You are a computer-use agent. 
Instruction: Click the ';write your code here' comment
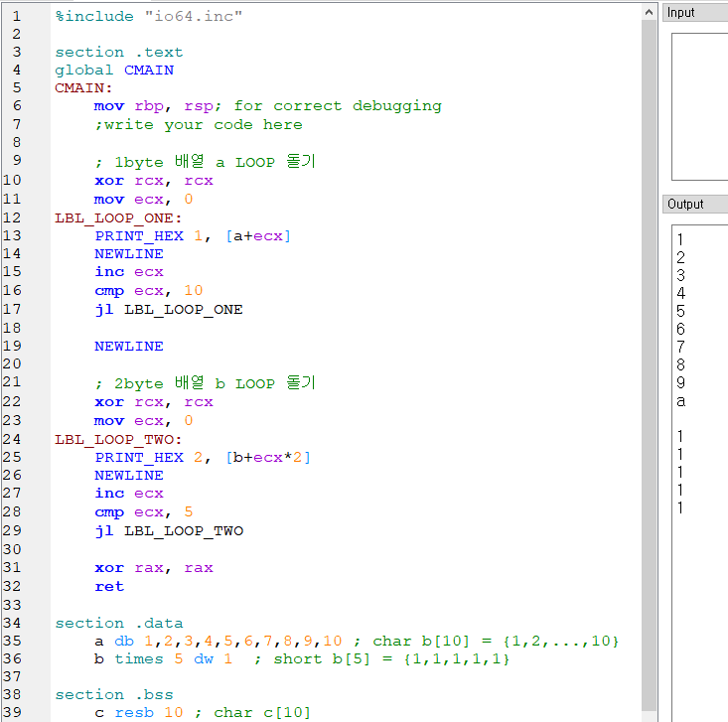(x=199, y=125)
